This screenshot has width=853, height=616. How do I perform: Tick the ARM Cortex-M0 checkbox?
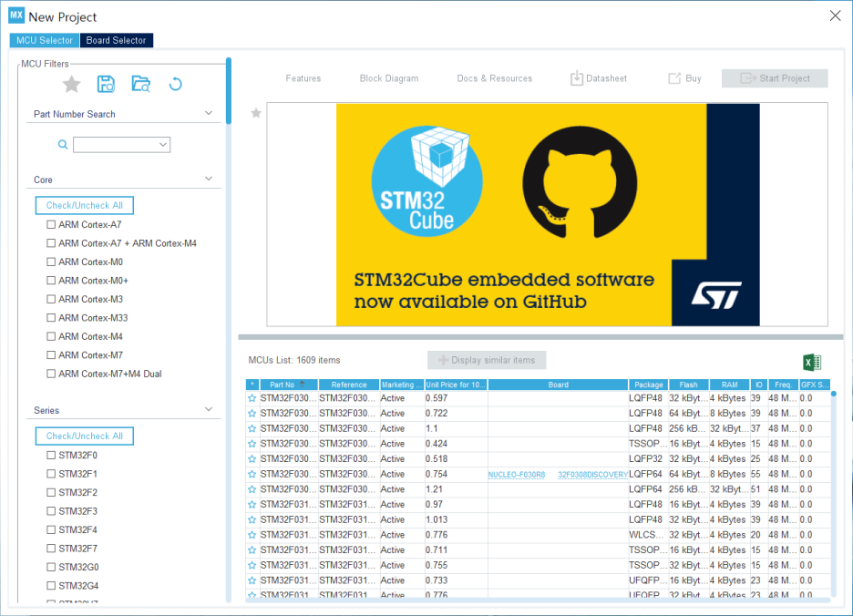click(x=51, y=262)
